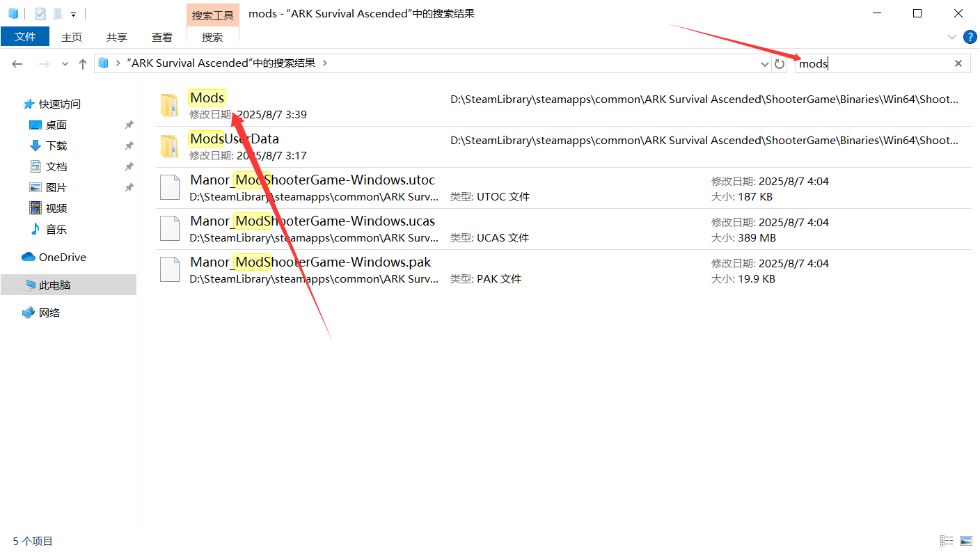The width and height of the screenshot is (980, 552).
Task: Clear the search box with X
Action: pos(958,63)
